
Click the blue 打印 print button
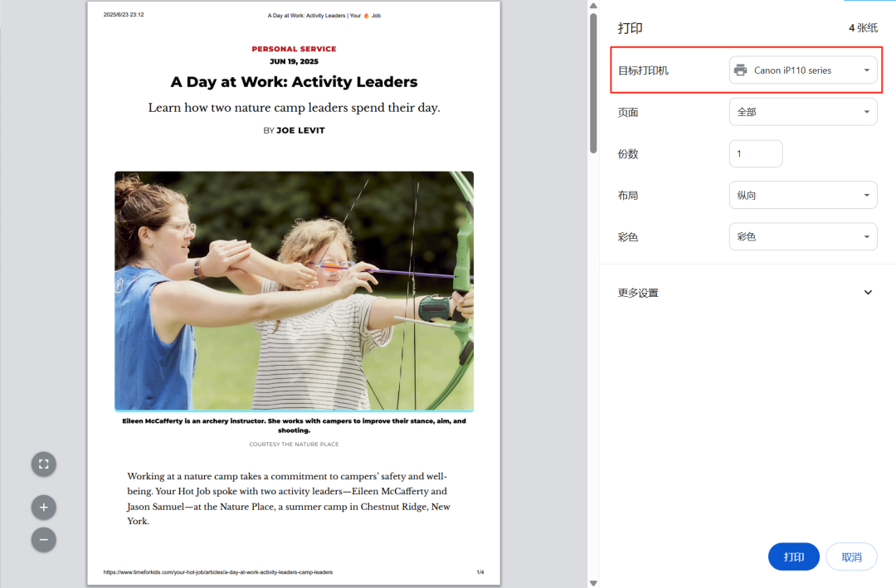794,556
